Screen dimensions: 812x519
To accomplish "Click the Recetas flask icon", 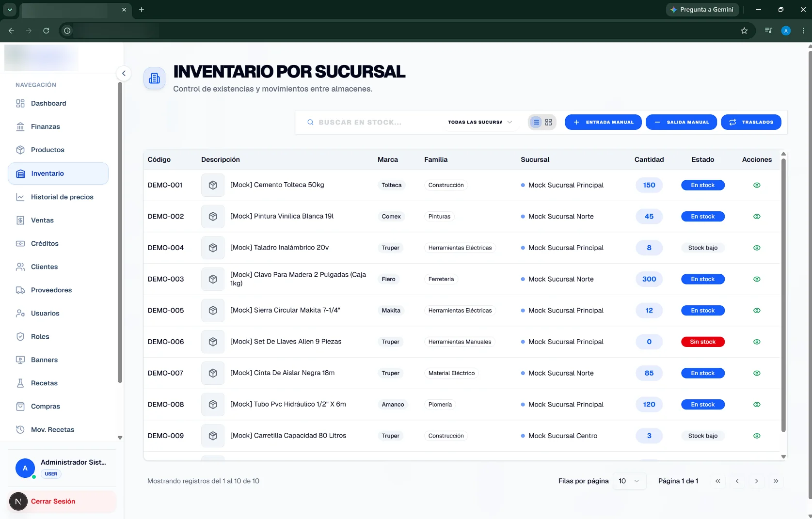I will [20, 383].
